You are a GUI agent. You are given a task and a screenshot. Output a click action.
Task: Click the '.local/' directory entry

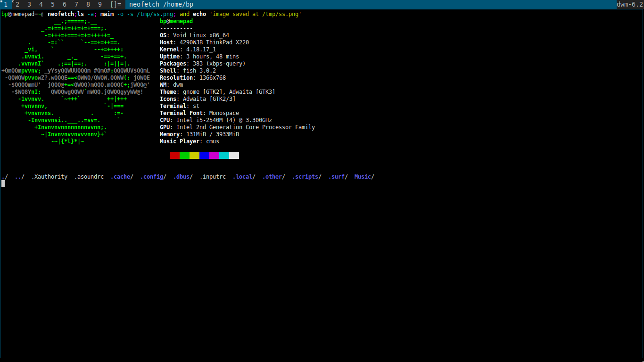(244, 177)
